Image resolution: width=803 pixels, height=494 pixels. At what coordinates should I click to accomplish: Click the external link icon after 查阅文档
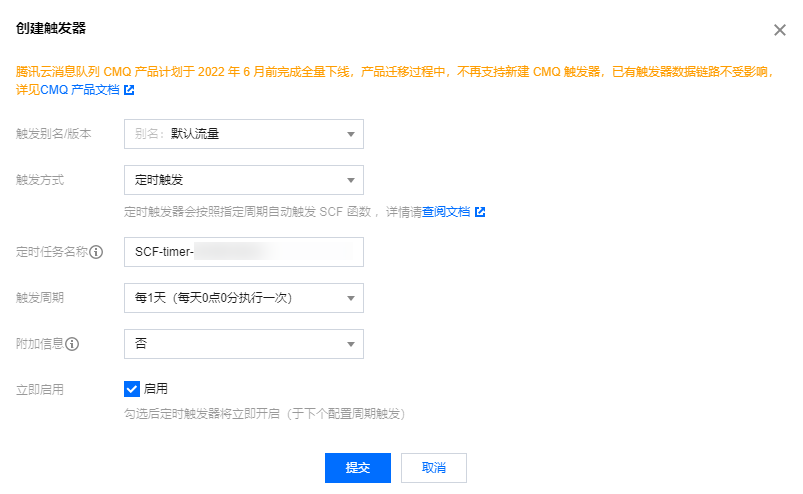(x=480, y=212)
